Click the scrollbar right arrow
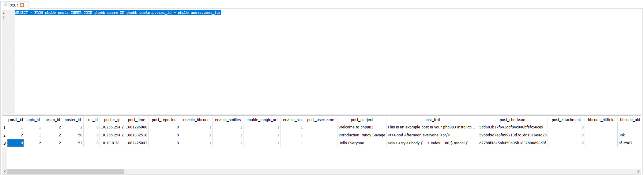644x175 pixels. coord(638,172)
